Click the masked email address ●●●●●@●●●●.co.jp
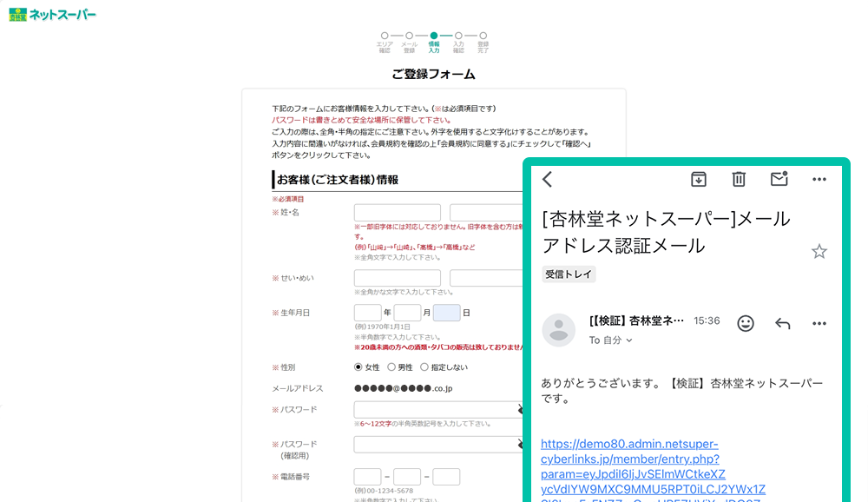Image resolution: width=868 pixels, height=502 pixels. coord(404,388)
